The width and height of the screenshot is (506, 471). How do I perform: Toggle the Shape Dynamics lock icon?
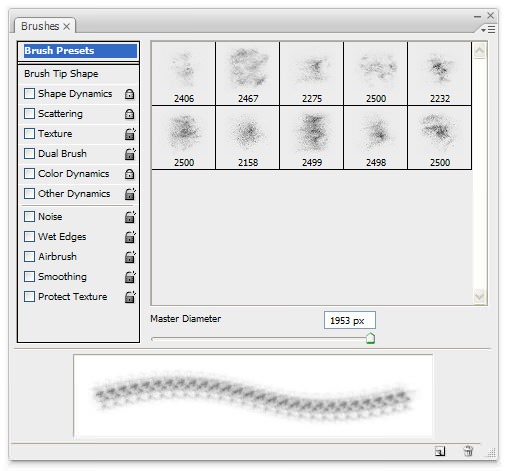tap(129, 94)
